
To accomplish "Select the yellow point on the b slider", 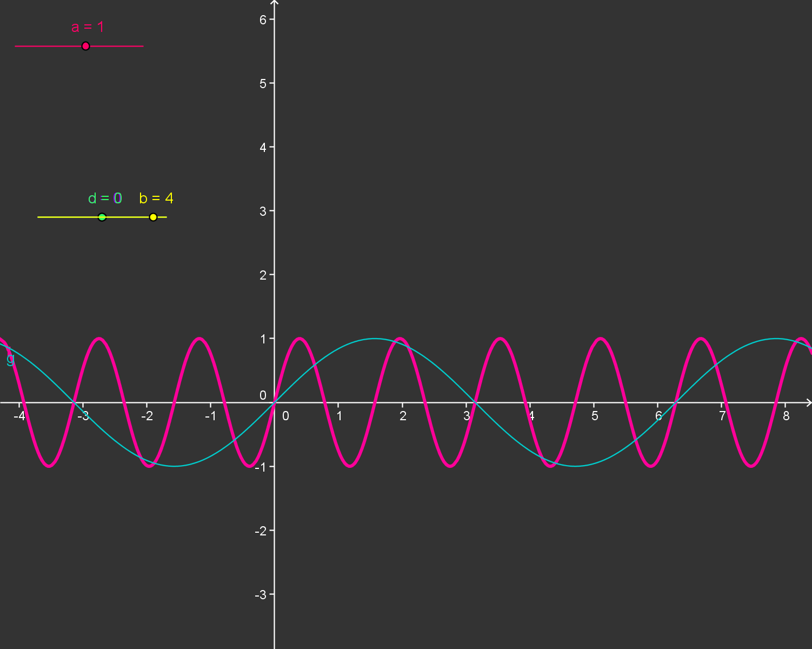I will pos(153,216).
